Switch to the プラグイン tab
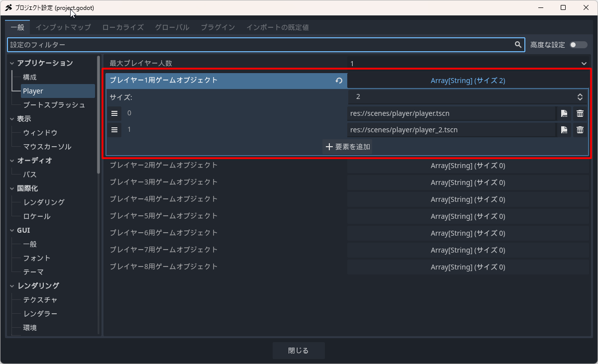Image resolution: width=598 pixels, height=364 pixels. click(217, 27)
